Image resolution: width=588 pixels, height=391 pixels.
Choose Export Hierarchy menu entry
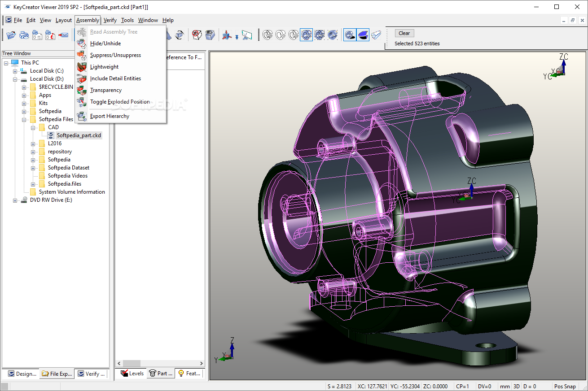pos(121,116)
